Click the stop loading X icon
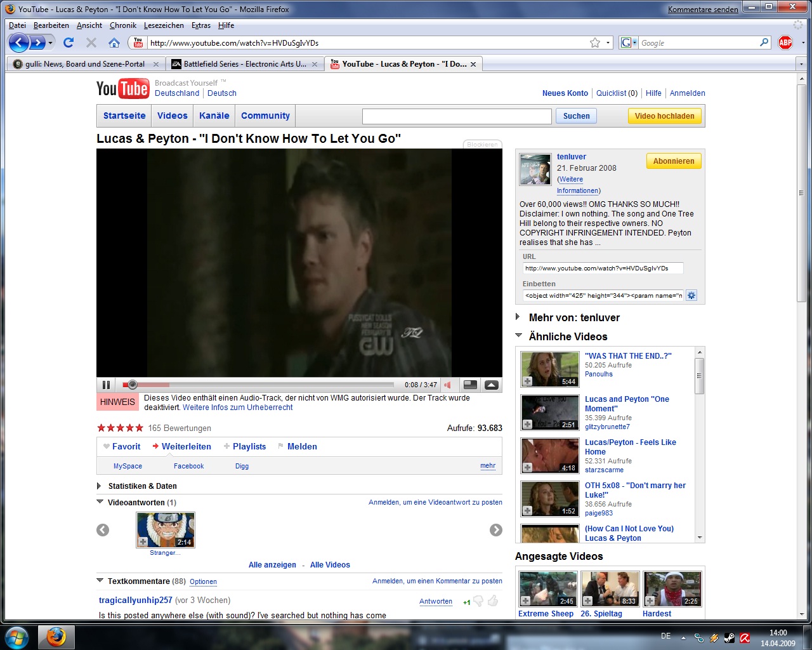The height and width of the screenshot is (650, 812). click(x=91, y=43)
